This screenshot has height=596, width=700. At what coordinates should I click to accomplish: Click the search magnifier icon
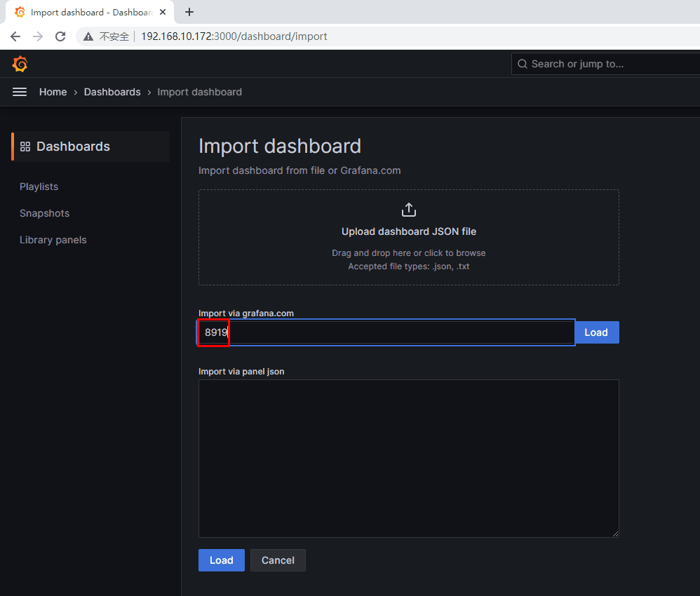click(522, 64)
